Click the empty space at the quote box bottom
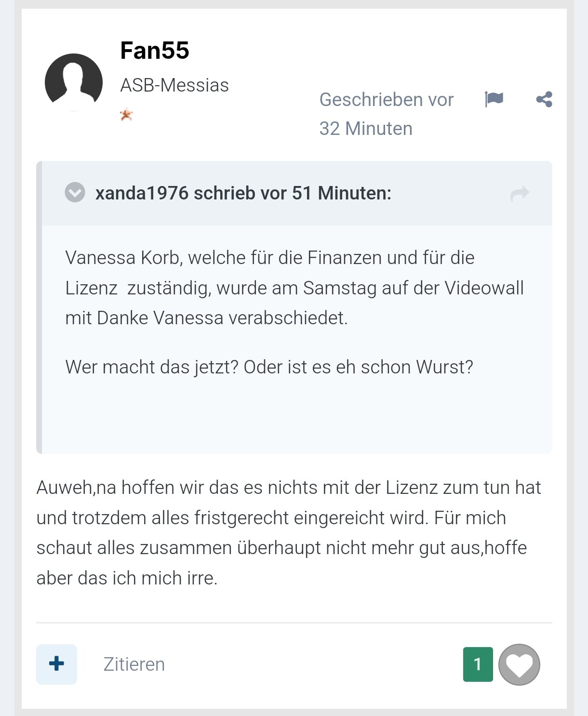Viewport: 588px width, 716px height. (x=296, y=419)
